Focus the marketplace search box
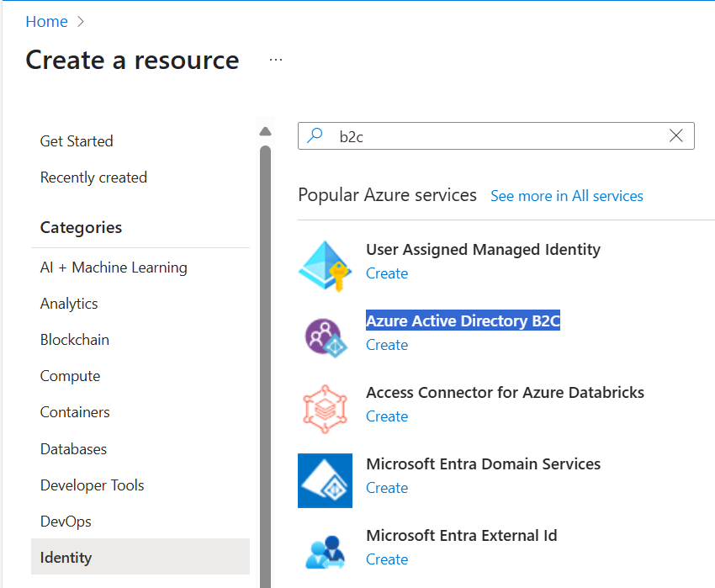This screenshot has height=588, width=715. [x=496, y=136]
